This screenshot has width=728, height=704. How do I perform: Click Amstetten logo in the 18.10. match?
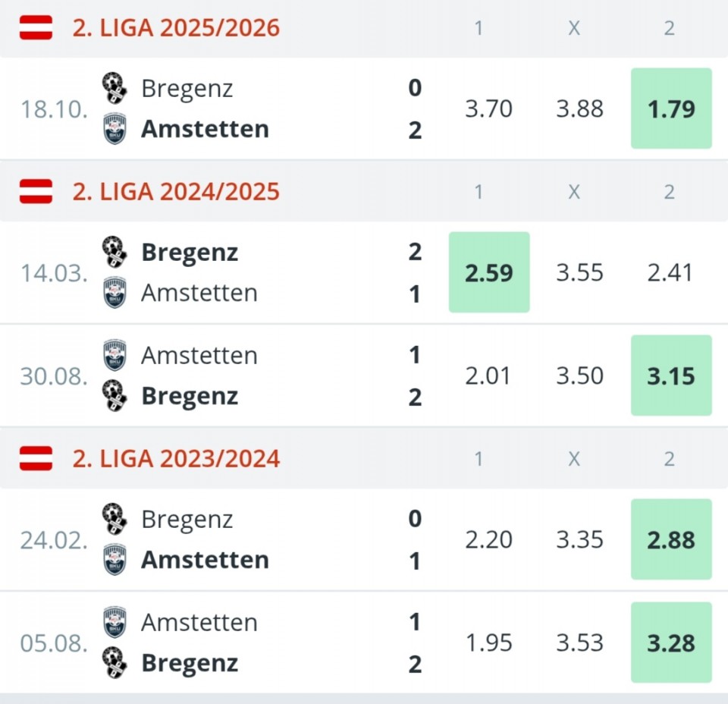pyautogui.click(x=115, y=129)
